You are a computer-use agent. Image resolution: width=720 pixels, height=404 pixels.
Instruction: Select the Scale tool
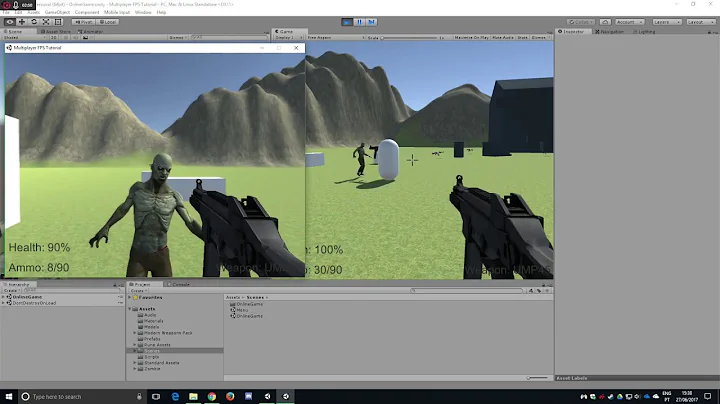coord(46,22)
